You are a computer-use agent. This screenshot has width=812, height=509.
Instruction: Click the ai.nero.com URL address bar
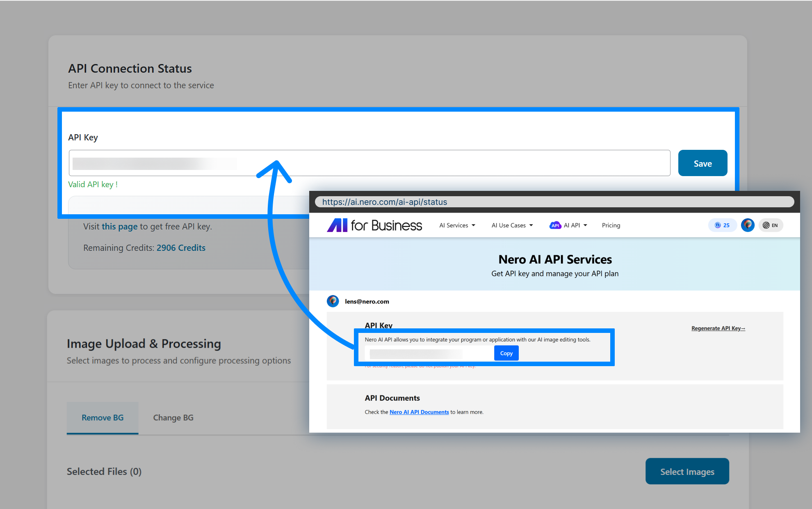click(x=554, y=202)
